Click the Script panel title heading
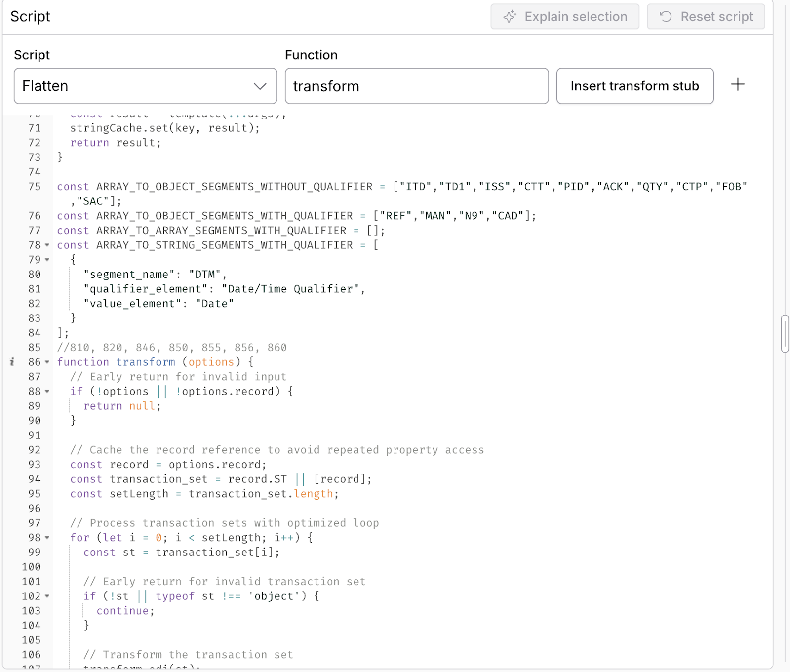This screenshot has width=790, height=672. (x=30, y=16)
